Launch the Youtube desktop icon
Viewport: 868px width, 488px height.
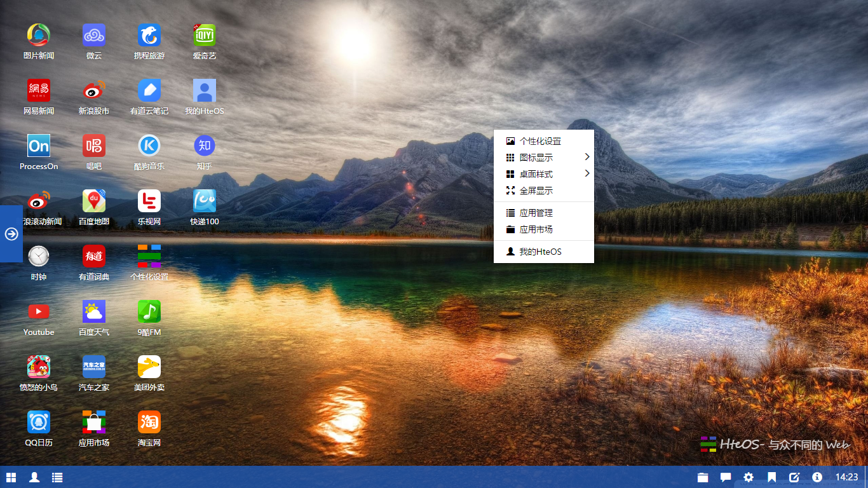(39, 312)
